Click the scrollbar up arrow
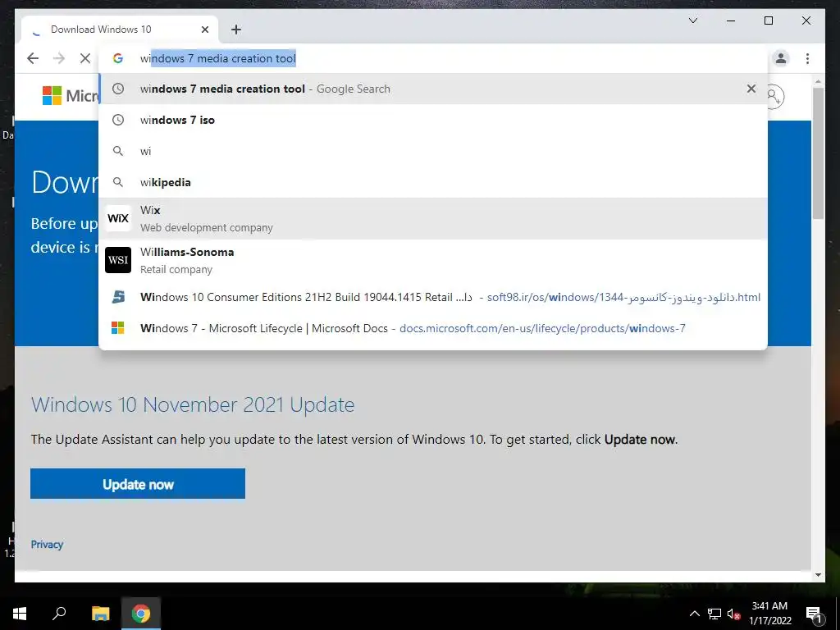 (x=818, y=81)
